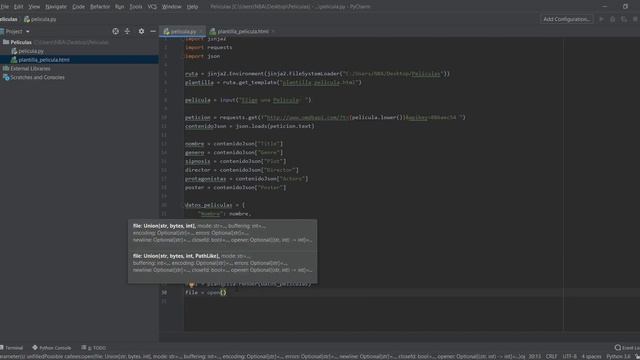Click the genero = contenidoJson line
Image resolution: width=640 pixels, height=360 pixels.
click(234, 153)
